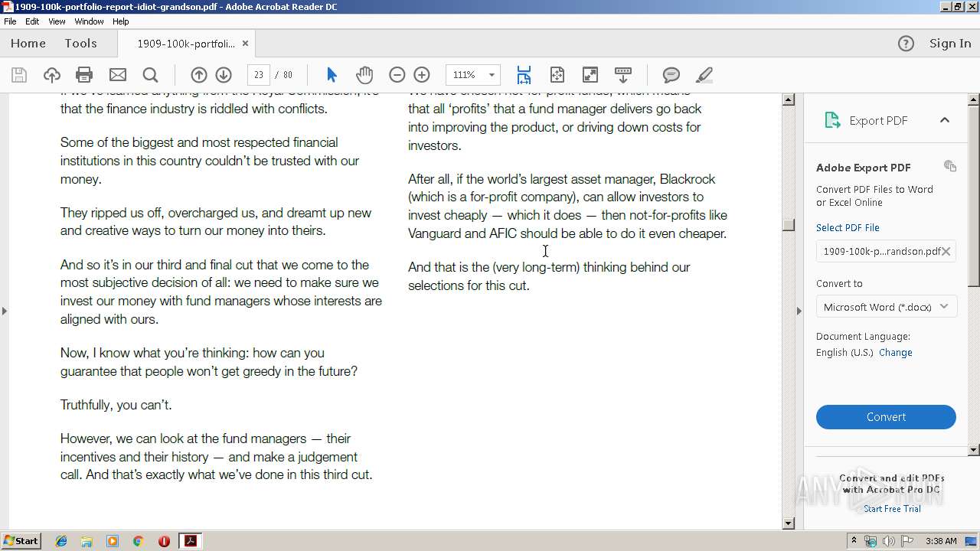Remove selected file with X icon
The height and width of the screenshot is (551, 980).
[x=946, y=251]
